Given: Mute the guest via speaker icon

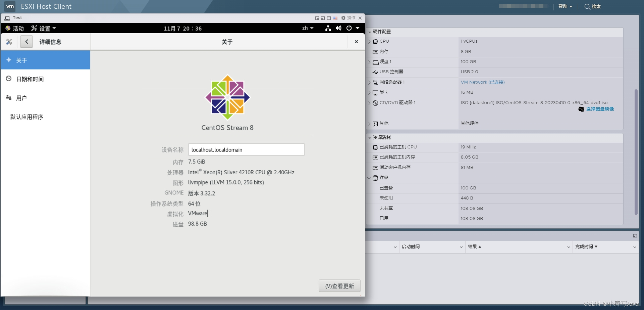Looking at the screenshot, I should point(338,28).
